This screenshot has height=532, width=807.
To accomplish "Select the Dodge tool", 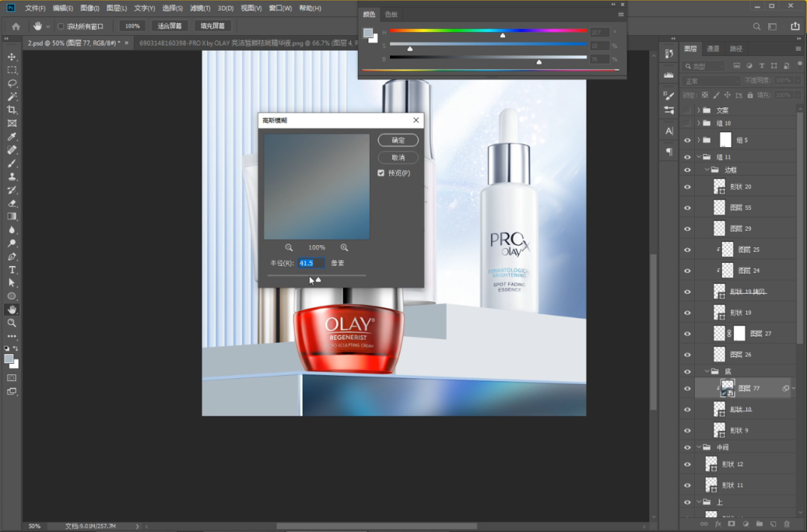I will 12,244.
